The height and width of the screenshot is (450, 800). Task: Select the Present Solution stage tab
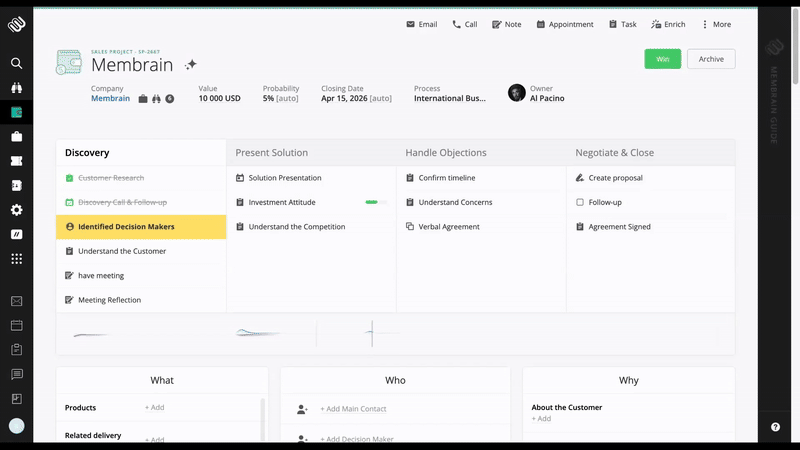pos(272,153)
